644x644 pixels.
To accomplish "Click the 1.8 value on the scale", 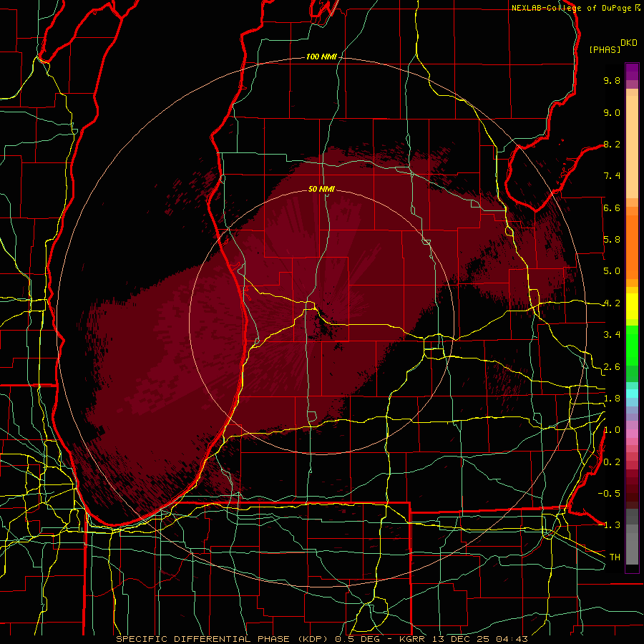I will [612, 399].
